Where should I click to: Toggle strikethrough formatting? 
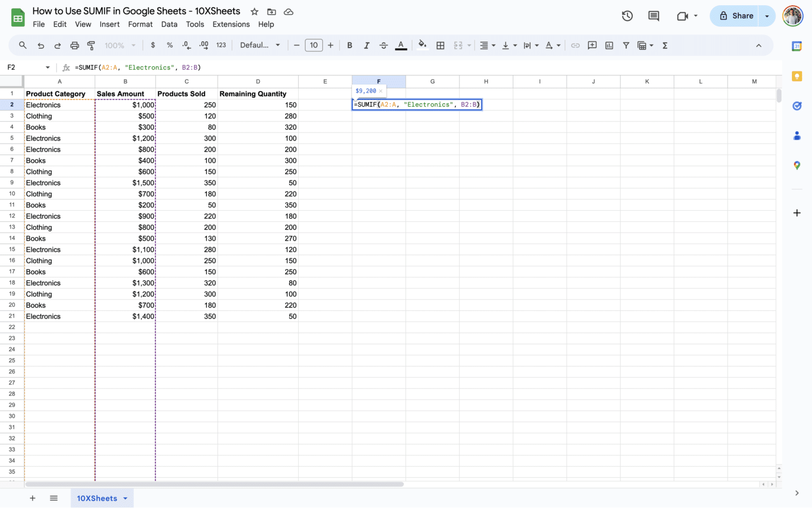pyautogui.click(x=384, y=45)
